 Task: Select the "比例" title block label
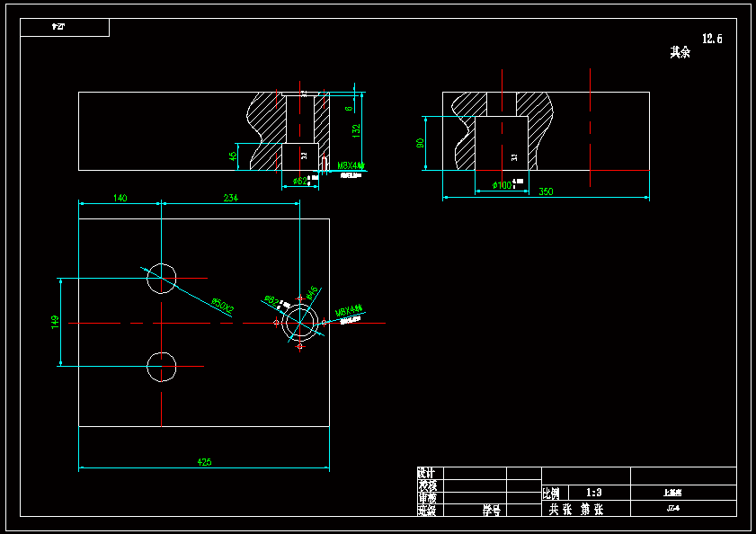coord(551,494)
